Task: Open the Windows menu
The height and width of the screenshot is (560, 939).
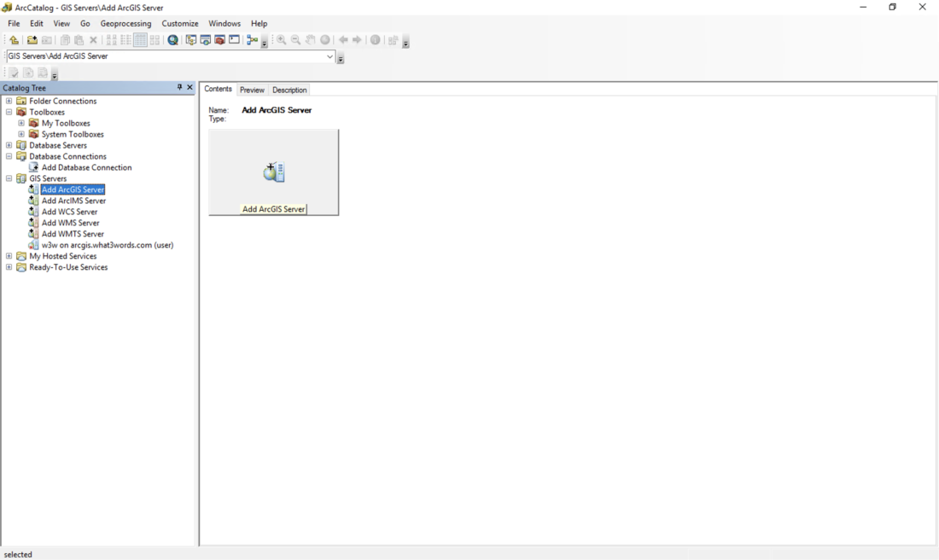Action: pyautogui.click(x=225, y=23)
